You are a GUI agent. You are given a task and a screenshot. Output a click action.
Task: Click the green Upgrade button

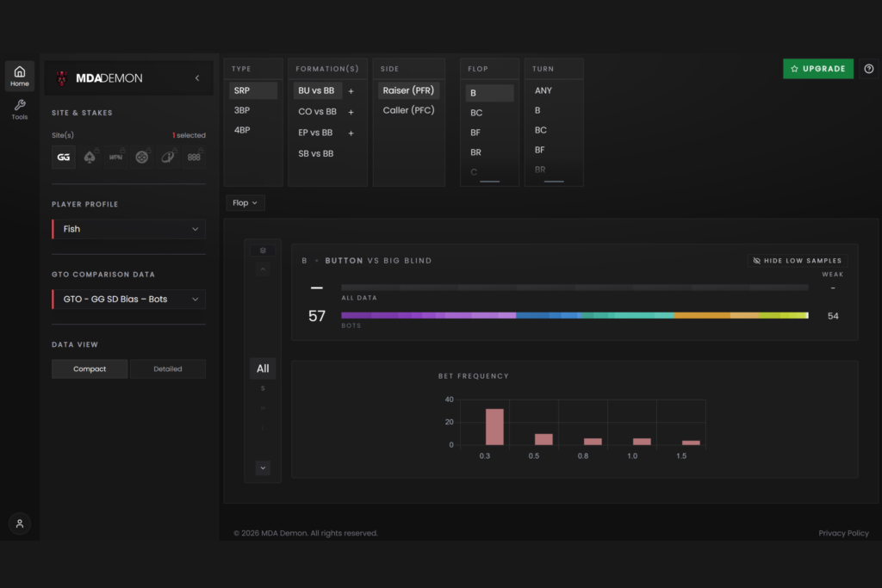818,69
